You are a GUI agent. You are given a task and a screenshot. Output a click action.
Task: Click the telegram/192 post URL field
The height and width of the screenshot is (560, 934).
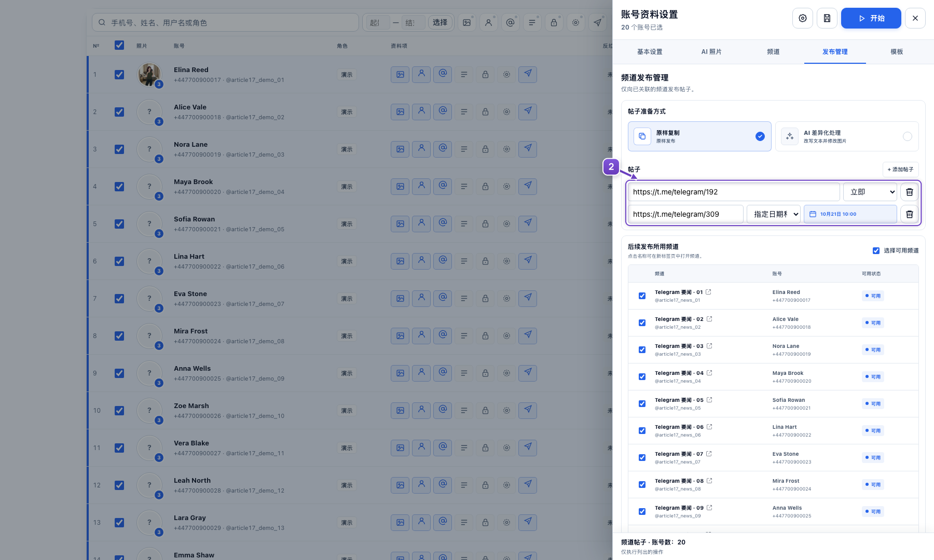734,192
